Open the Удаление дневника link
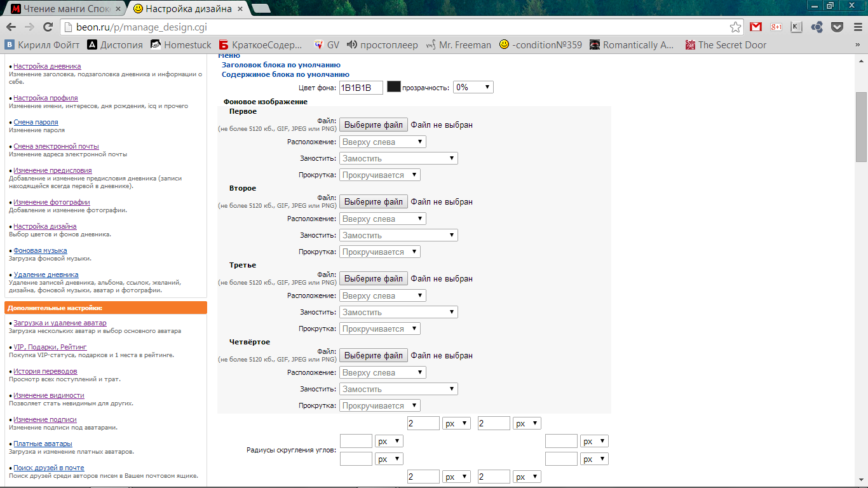 click(x=46, y=274)
